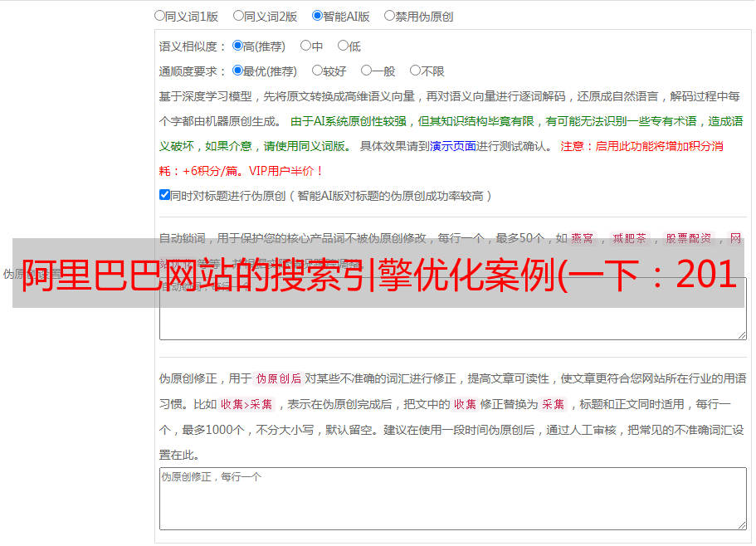Click the 股票配资 example keyword tag
Screen dimensions: 756x546
point(689,238)
